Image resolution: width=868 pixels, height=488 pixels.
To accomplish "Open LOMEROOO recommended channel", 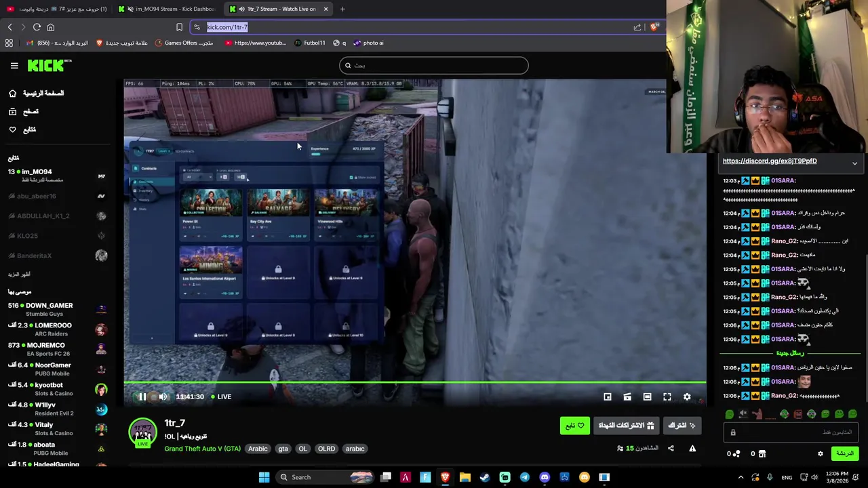I will [x=57, y=329].
